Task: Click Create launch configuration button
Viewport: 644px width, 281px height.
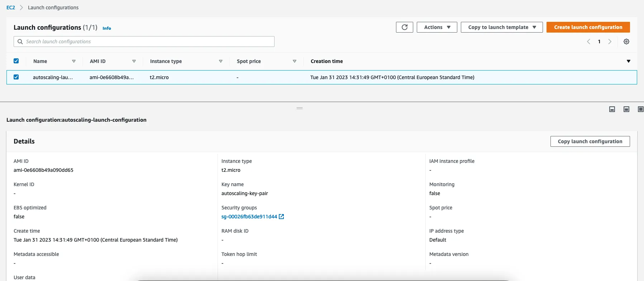Action: 588,27
